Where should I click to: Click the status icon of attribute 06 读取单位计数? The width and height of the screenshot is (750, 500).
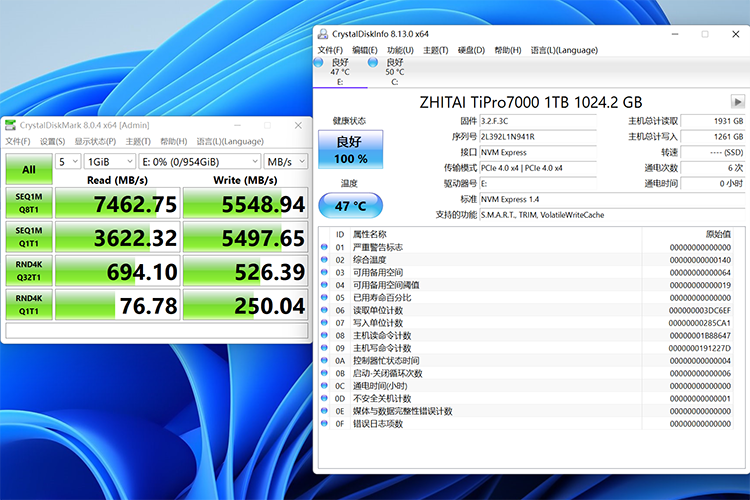[x=324, y=310]
